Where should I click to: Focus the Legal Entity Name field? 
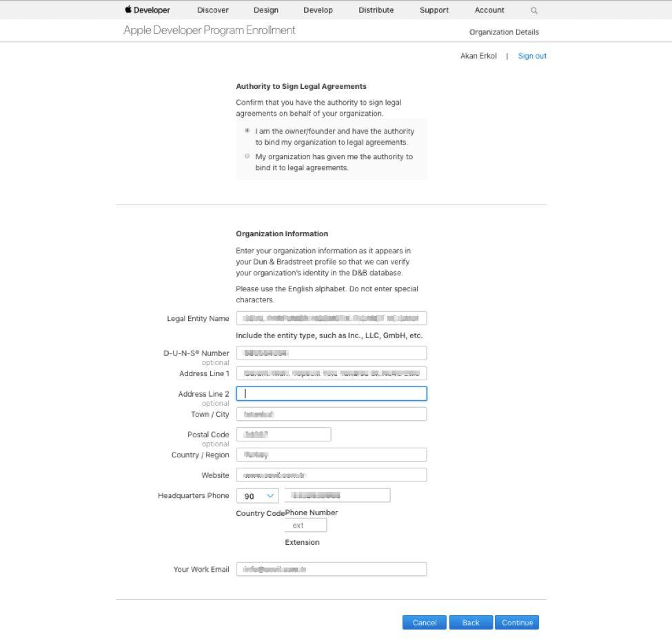[x=332, y=318]
